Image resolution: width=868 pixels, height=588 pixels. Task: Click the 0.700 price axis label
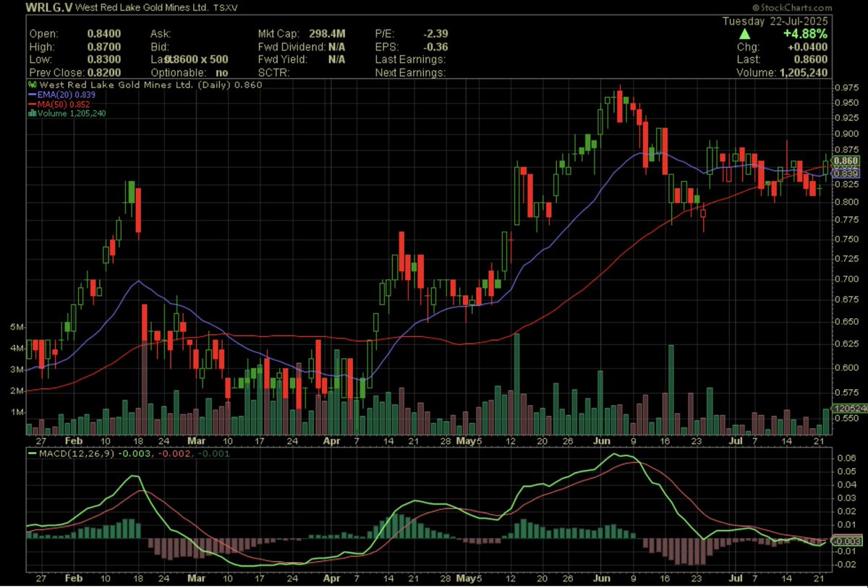click(846, 278)
